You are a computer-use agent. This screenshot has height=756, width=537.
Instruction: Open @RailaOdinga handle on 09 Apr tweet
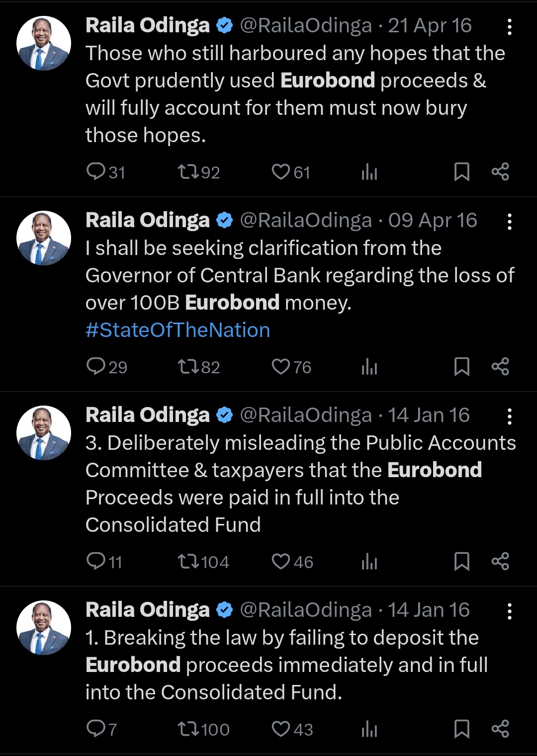306,220
